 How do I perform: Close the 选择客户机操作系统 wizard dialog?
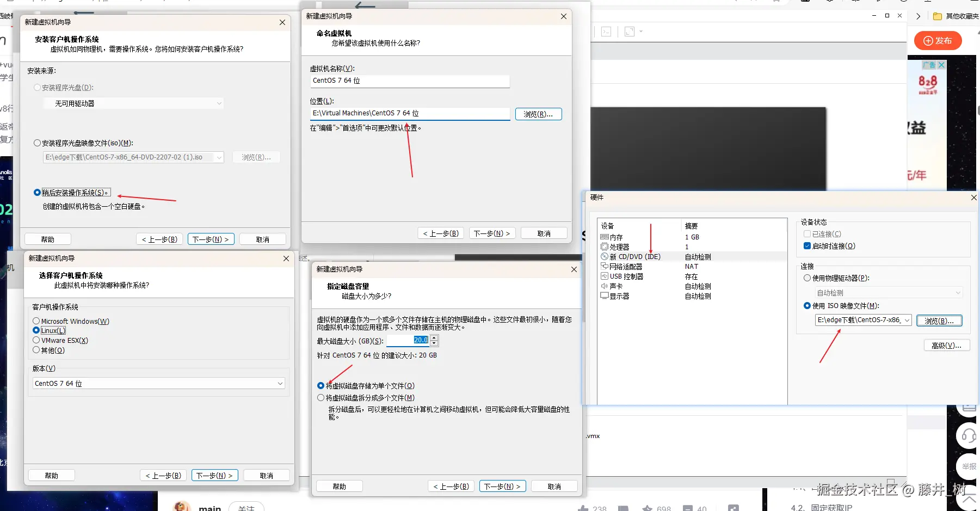(x=286, y=258)
